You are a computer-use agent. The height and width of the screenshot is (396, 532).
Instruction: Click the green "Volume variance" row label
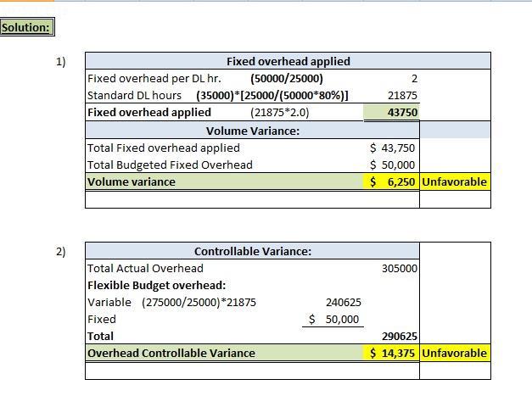(132, 181)
